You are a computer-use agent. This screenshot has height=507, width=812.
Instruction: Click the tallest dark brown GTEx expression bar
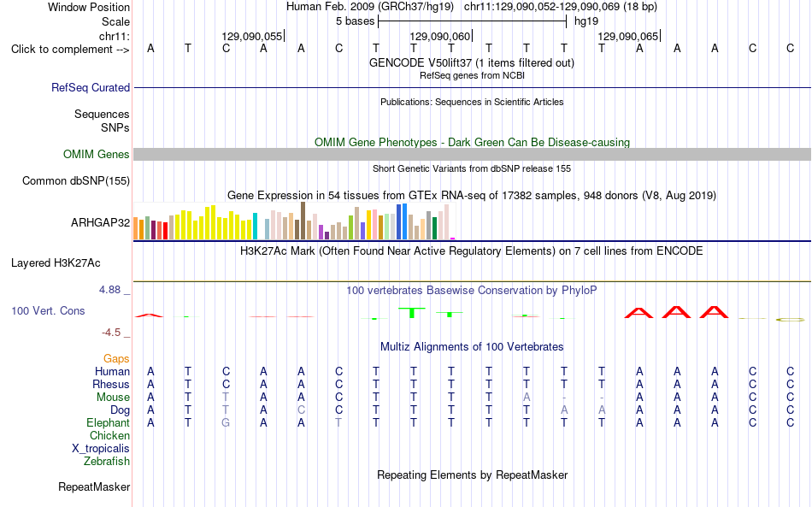pyautogui.click(x=303, y=221)
